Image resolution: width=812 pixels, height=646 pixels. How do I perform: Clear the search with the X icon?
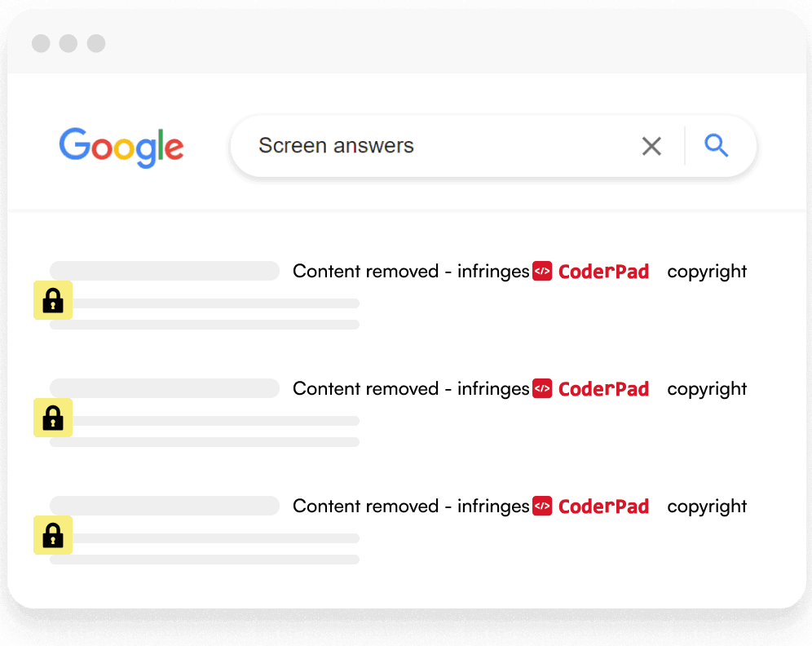click(x=651, y=146)
